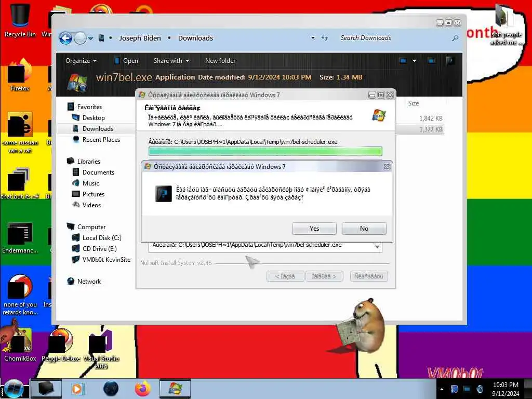Open Recycle Bin desktop icon
Viewport: 532px width, 399px height.
(20, 20)
